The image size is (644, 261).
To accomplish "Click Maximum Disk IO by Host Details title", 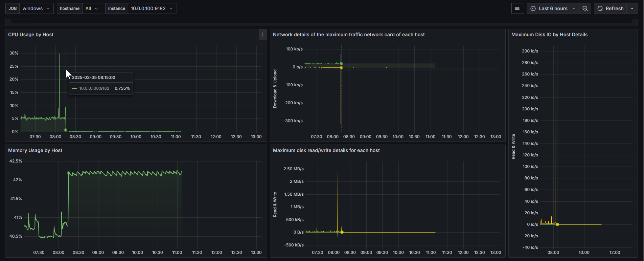I will 549,35.
